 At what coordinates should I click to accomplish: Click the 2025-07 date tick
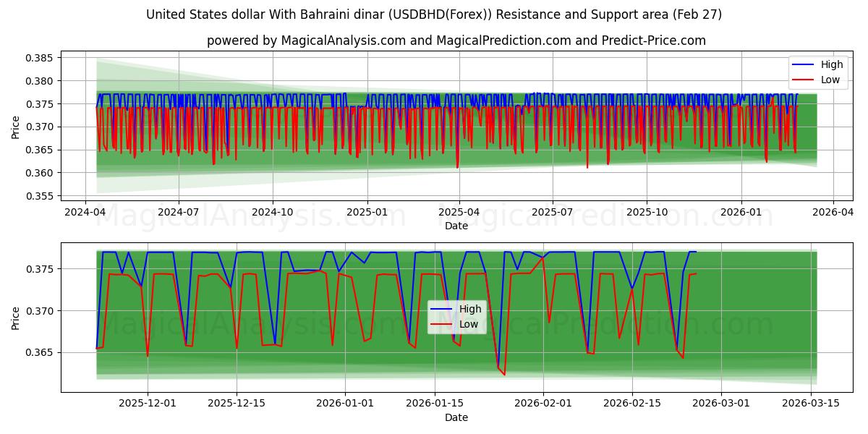tap(552, 213)
